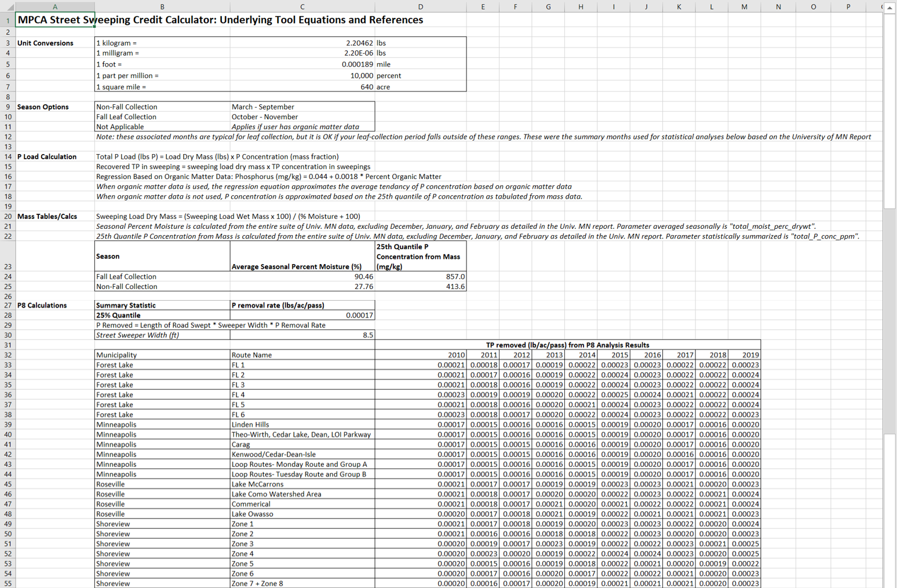Click the '1 square mile =' cell
The image size is (897, 588).
(162, 87)
